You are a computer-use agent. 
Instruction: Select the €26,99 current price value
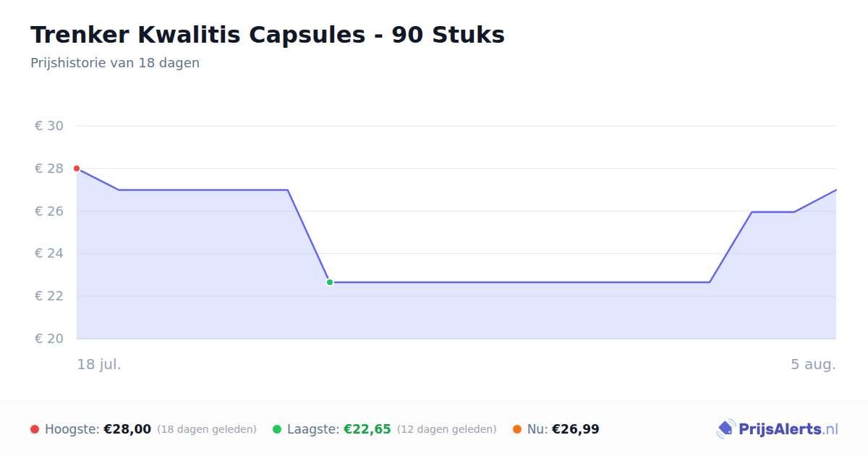(576, 429)
